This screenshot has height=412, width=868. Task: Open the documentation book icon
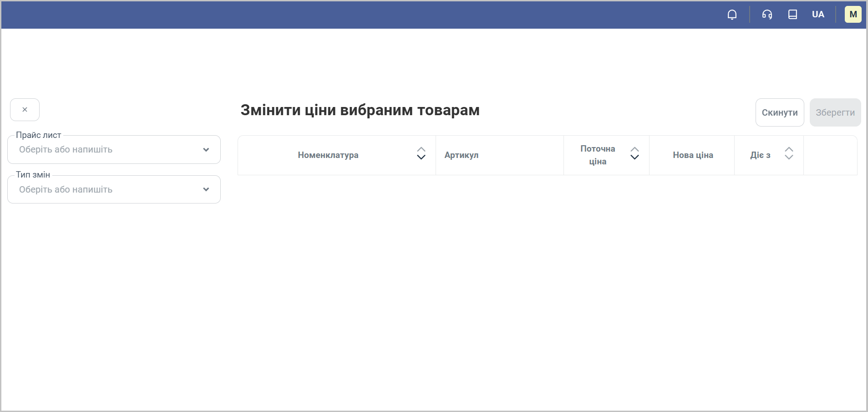[792, 15]
